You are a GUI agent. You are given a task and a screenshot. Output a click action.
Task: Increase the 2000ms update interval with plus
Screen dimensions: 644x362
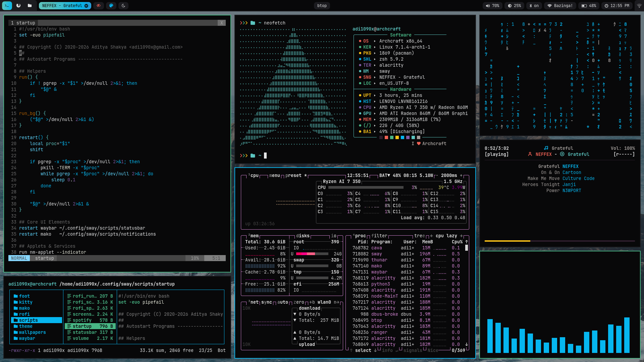(461, 175)
